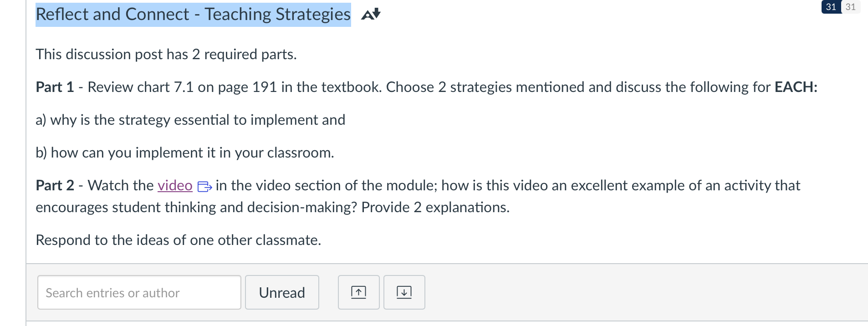
Task: Click the dark blue unread count badge
Action: point(831,7)
